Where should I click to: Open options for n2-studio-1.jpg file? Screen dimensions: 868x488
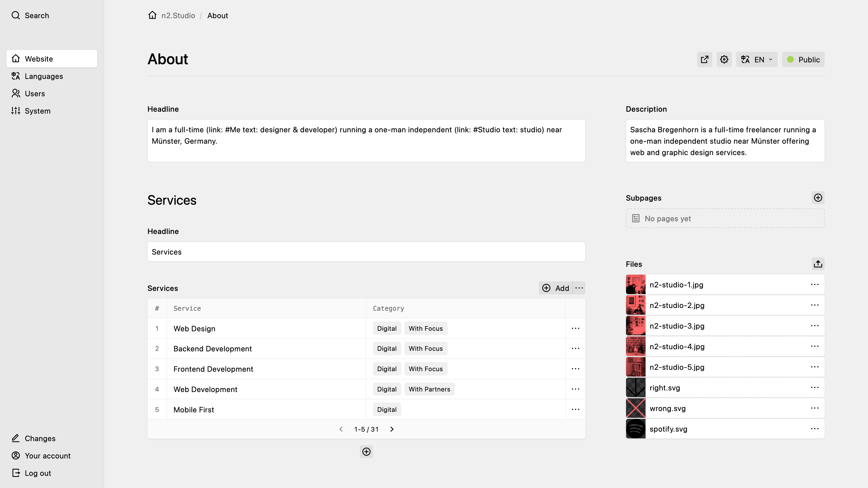coord(814,285)
